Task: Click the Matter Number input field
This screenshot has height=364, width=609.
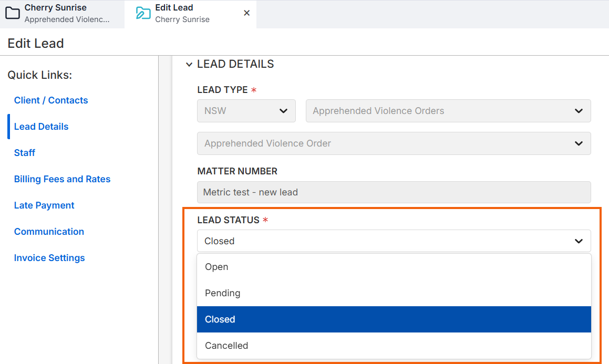Action: point(394,192)
